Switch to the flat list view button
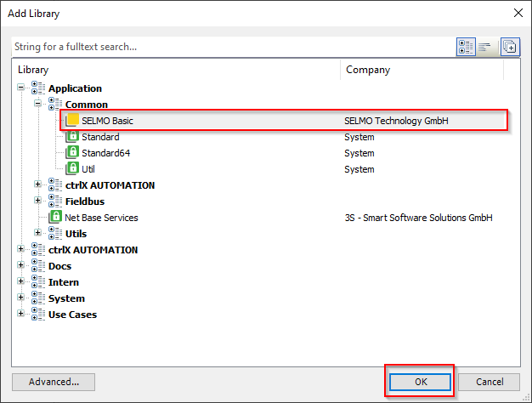 pyautogui.click(x=486, y=47)
